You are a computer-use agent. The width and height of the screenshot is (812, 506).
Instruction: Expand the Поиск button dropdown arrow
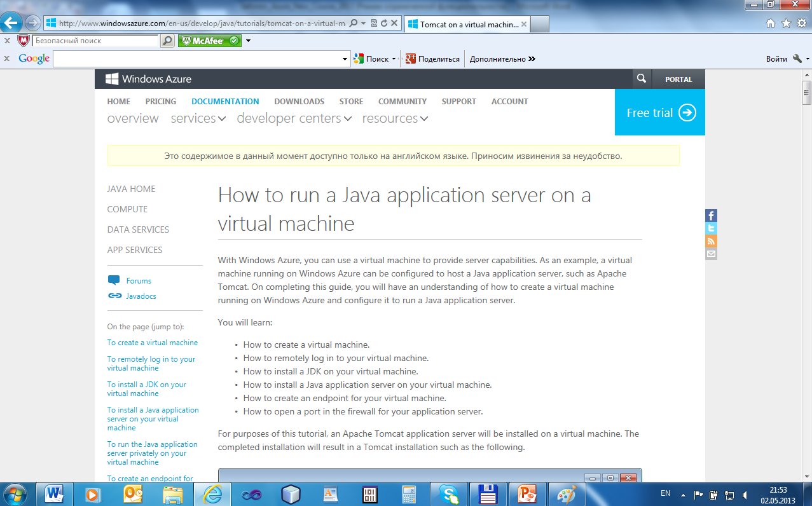pos(394,59)
